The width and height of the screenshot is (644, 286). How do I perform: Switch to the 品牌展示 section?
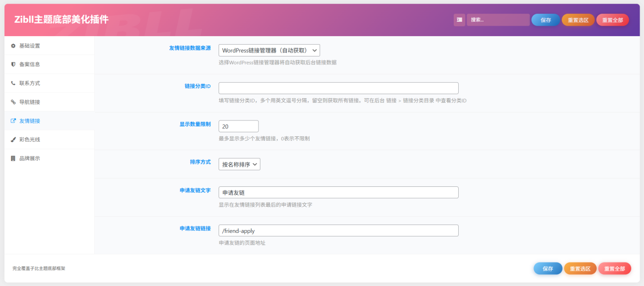(x=30, y=159)
